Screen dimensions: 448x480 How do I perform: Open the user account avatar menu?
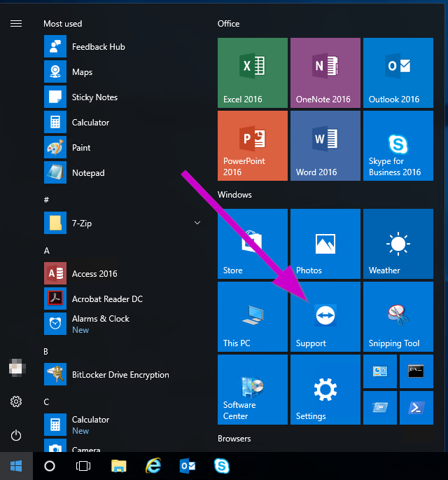(17, 367)
